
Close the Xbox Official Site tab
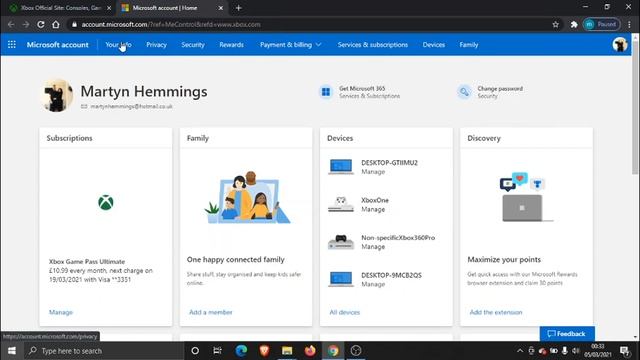(x=109, y=8)
